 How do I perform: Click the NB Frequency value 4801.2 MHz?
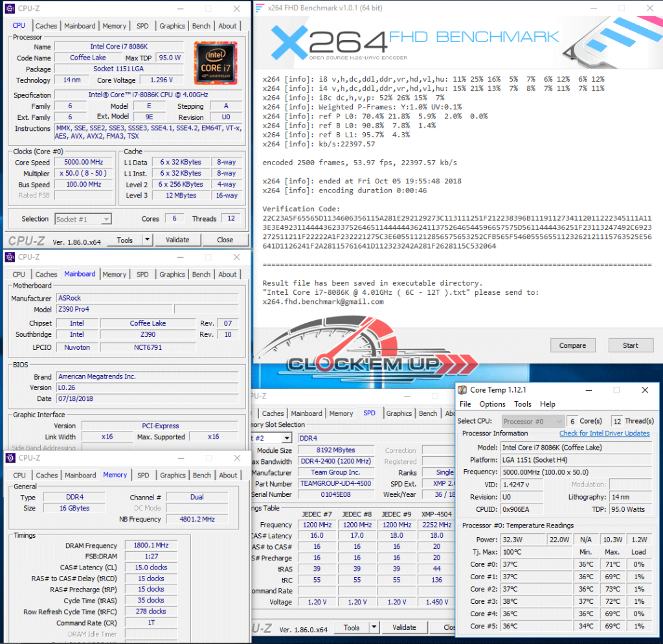pos(197,519)
